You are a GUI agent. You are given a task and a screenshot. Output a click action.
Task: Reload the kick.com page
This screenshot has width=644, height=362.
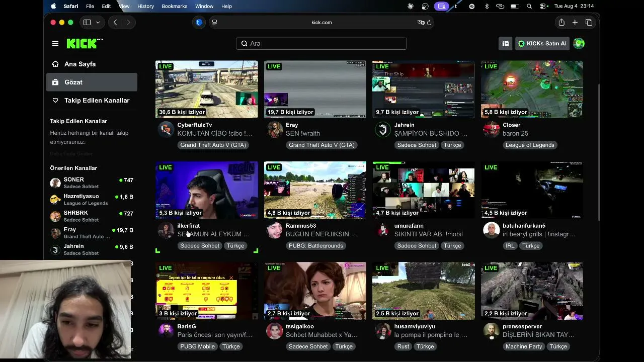[429, 22]
